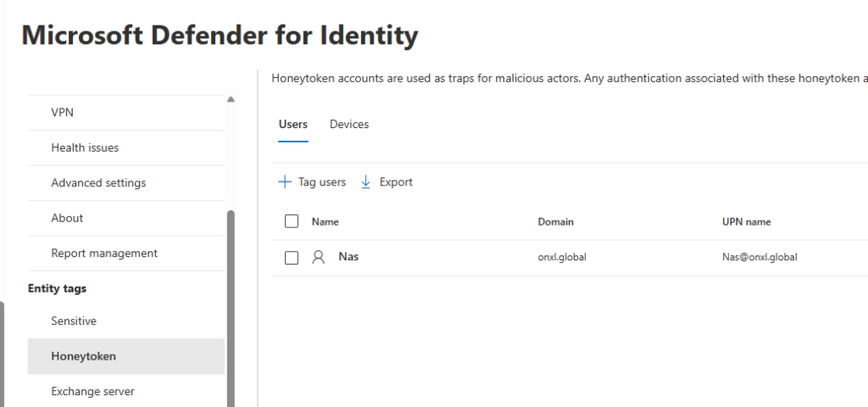868x407 pixels.
Task: Click the user icon beside Nas
Action: coord(319,257)
